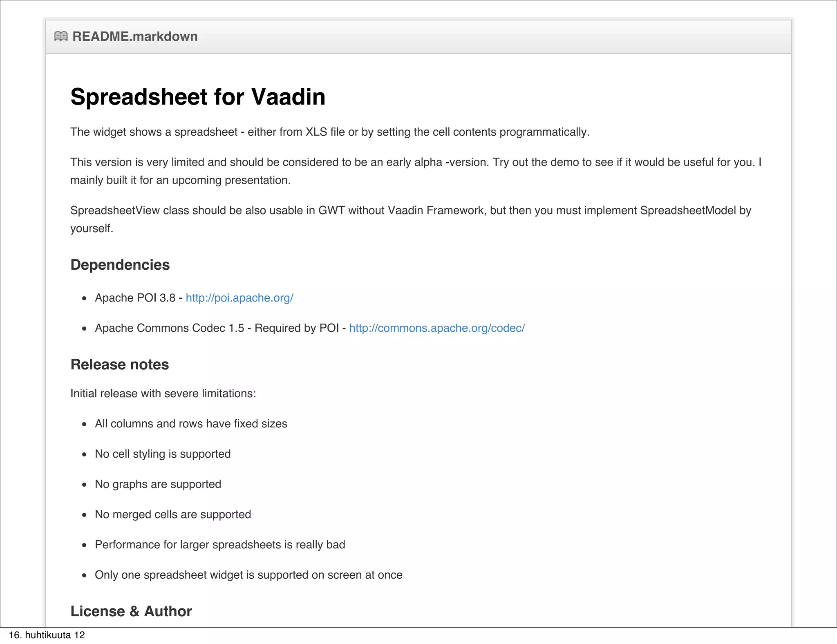Viewport: 837px width, 644px height.
Task: Click the 'Only one spreadsheet widget' list item
Action: [248, 575]
